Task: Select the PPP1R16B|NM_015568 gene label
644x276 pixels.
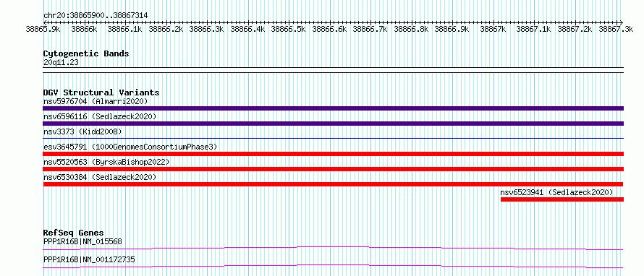Action: point(82,241)
